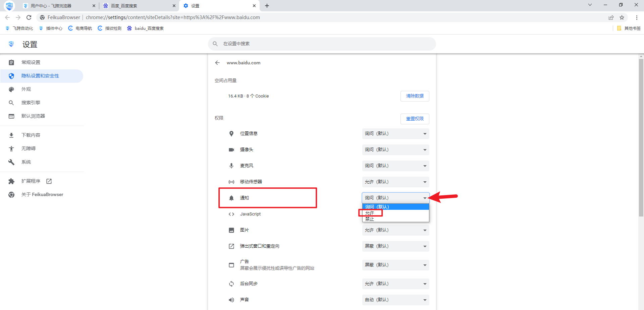Open 默认浏览器 in the sidebar
Screen dimensions: 644x310
click(x=42, y=116)
